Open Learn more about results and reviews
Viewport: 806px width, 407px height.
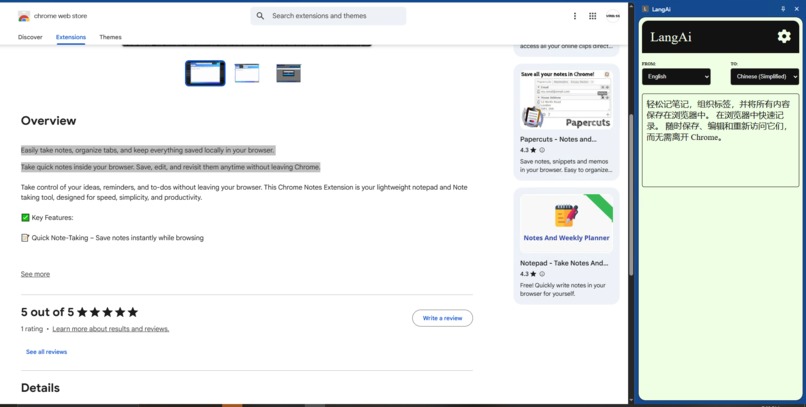(x=111, y=329)
